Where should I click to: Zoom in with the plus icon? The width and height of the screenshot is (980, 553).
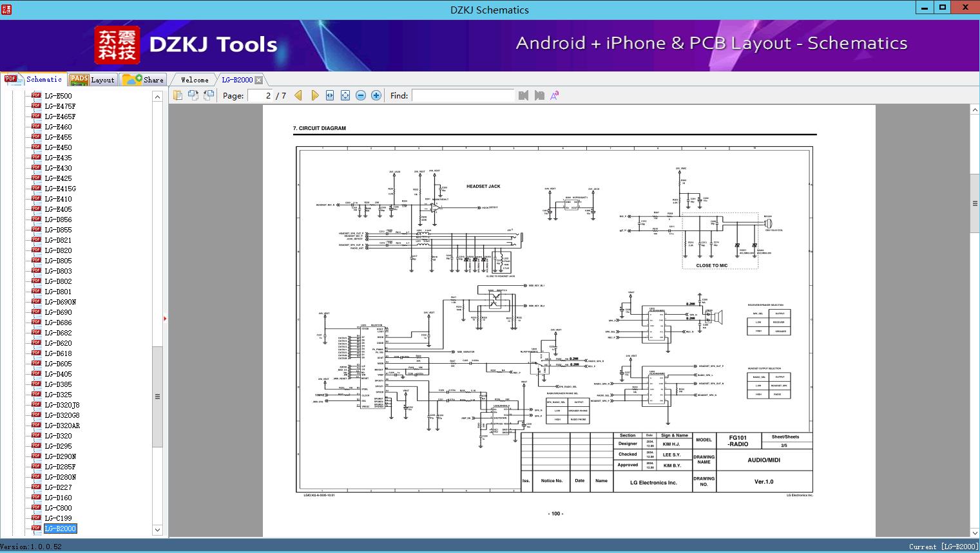click(376, 95)
